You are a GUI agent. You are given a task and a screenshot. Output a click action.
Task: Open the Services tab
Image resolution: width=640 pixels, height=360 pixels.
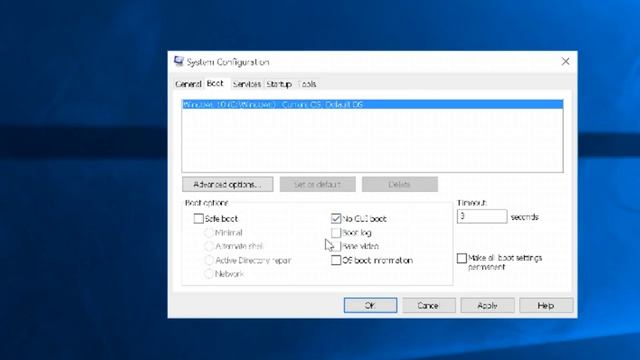[247, 84]
